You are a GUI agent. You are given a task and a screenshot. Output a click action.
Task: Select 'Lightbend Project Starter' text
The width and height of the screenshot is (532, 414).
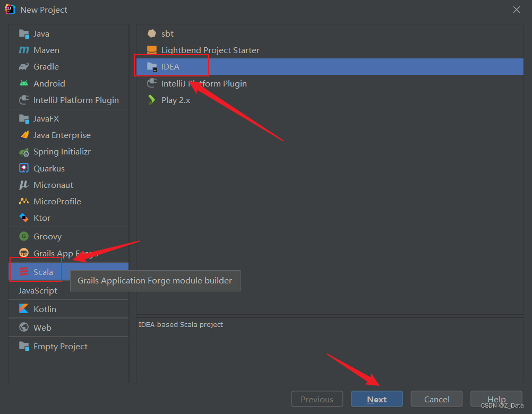pyautogui.click(x=210, y=50)
